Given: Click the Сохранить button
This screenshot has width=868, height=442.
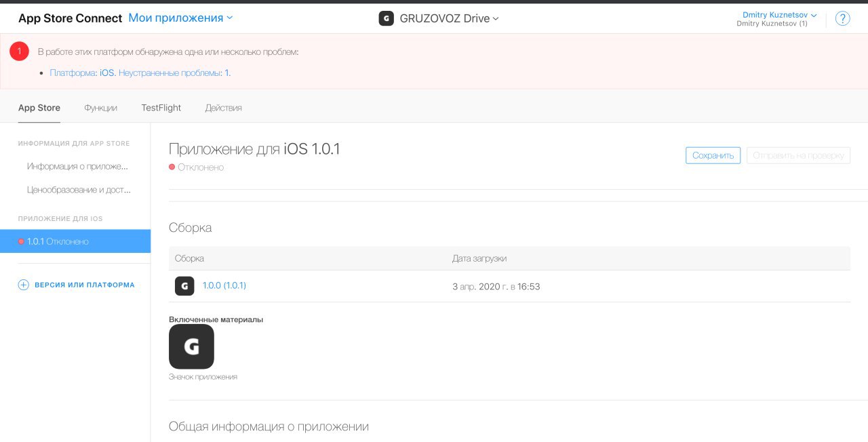Looking at the screenshot, I should (x=713, y=155).
